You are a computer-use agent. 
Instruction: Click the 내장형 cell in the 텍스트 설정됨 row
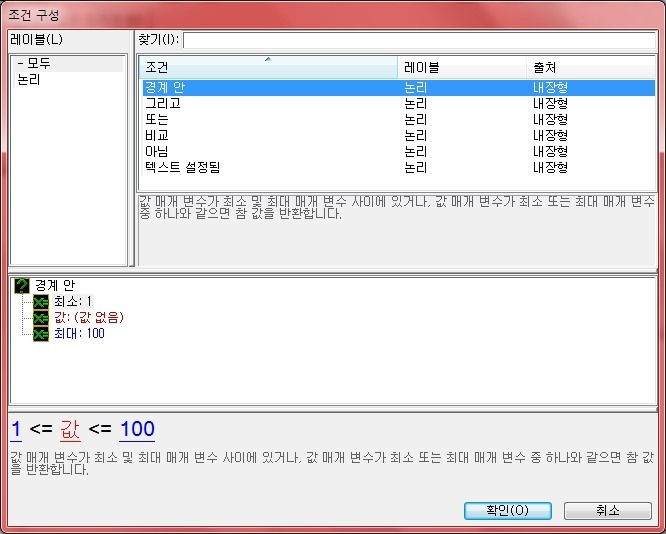[x=550, y=167]
